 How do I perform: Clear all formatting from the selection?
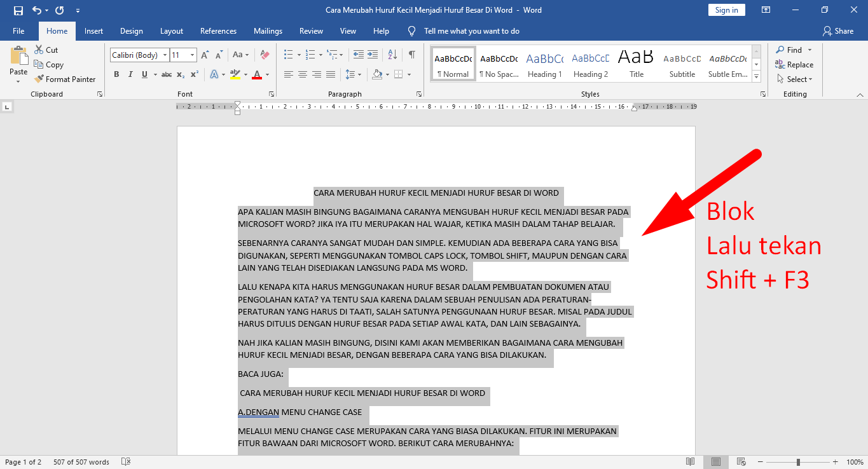[265, 55]
